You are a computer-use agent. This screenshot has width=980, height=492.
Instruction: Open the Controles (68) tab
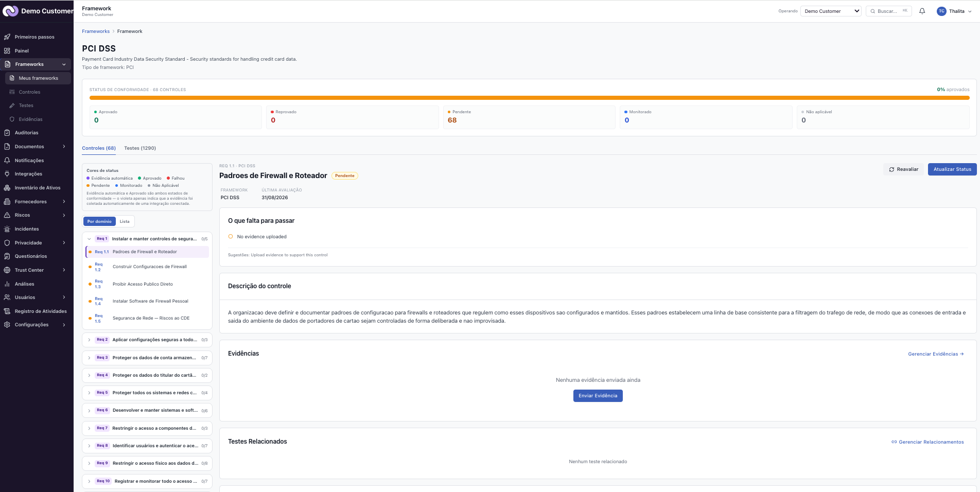[x=99, y=148]
